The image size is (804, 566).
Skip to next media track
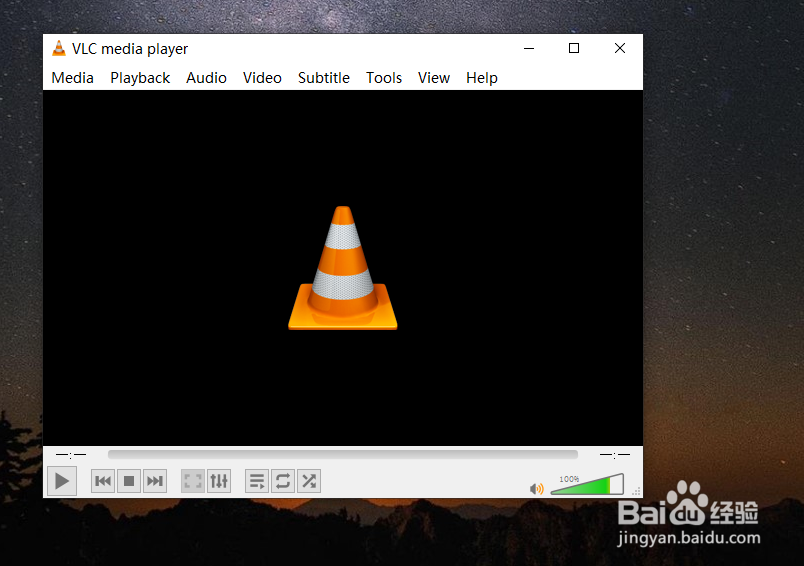155,481
